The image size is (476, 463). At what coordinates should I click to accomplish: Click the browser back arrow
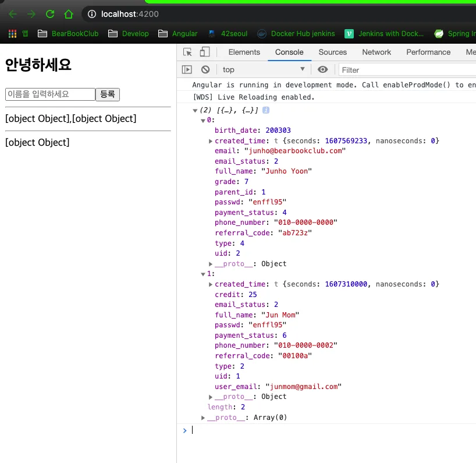pyautogui.click(x=12, y=14)
